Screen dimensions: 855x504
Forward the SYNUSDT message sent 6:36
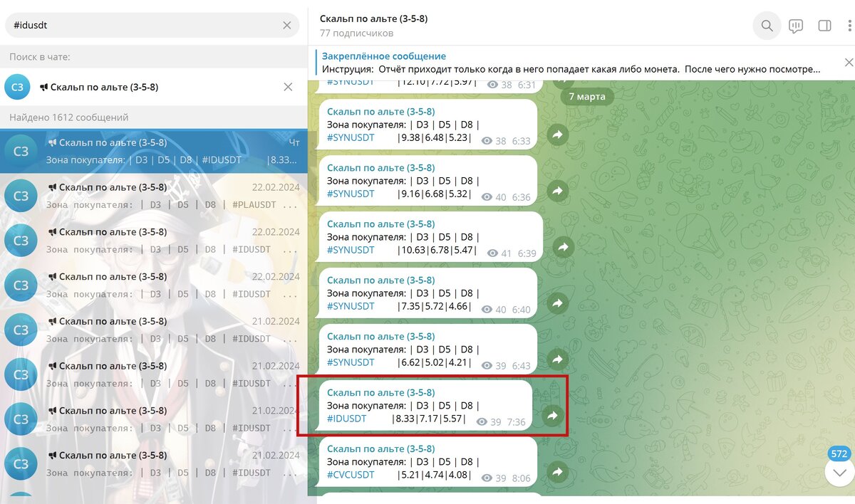[558, 191]
